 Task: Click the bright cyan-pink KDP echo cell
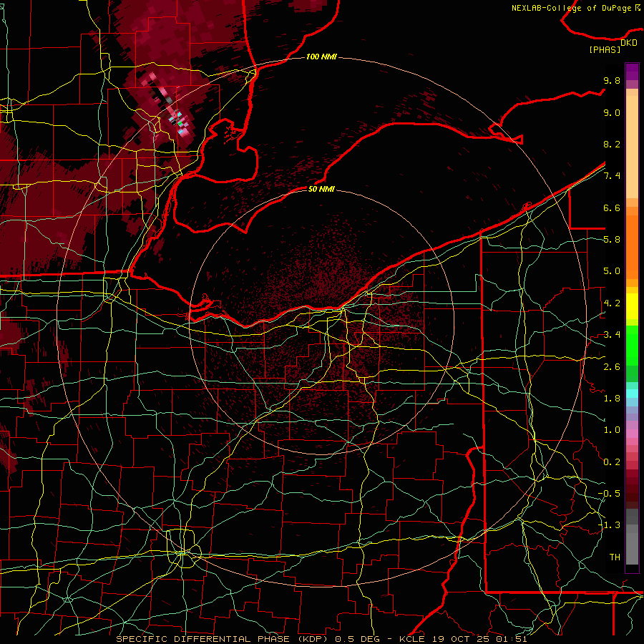(x=180, y=122)
